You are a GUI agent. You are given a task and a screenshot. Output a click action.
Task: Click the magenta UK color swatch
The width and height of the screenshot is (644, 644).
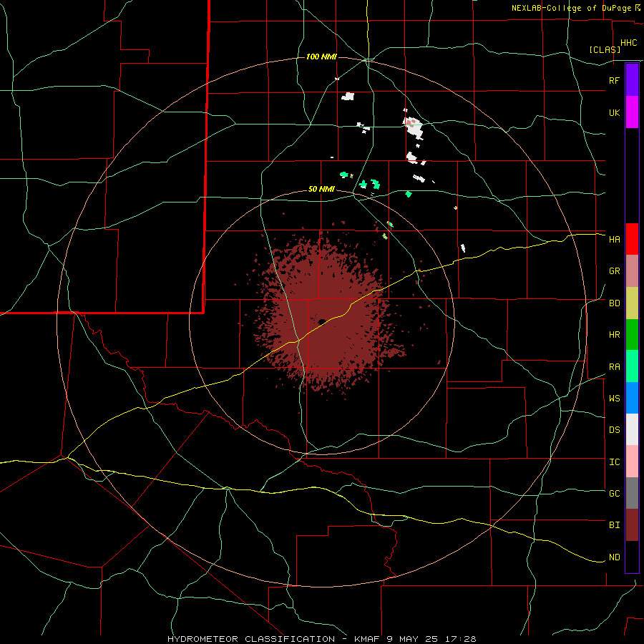[x=632, y=112]
